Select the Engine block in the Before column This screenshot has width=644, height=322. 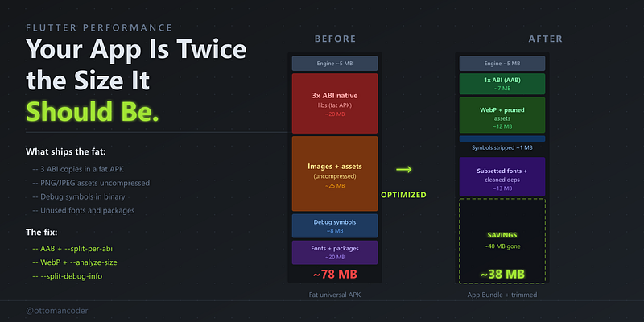[x=335, y=64]
